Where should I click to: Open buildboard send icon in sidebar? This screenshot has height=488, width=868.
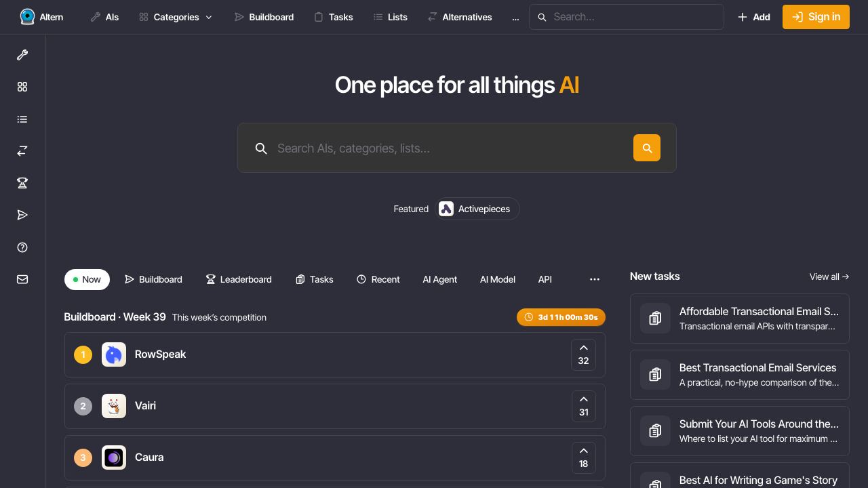point(22,215)
